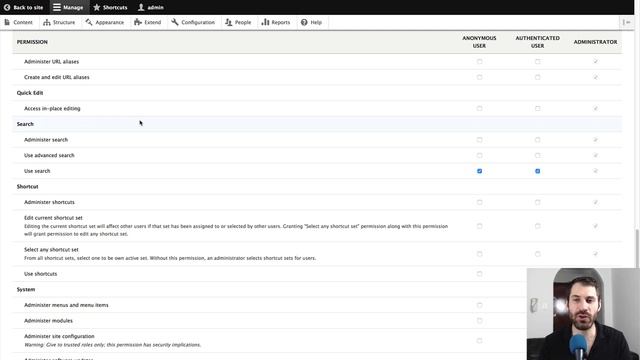Click the Shortcuts toolbar tab
The image size is (640, 360).
(110, 7)
